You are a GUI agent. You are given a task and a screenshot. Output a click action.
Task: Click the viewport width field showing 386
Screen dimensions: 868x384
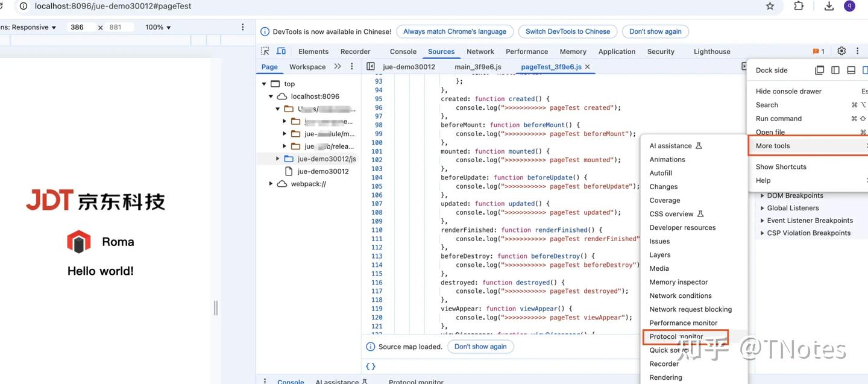[x=81, y=27]
